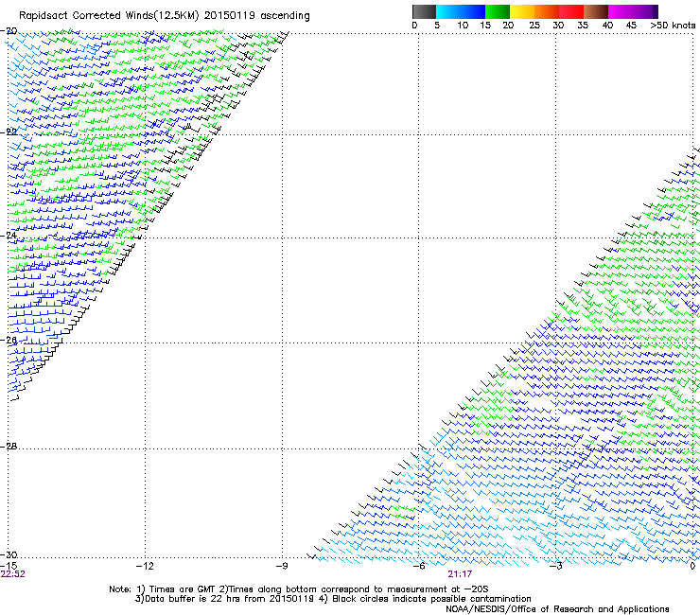The image size is (700, 615).
Task: Click the longitude label -9
Action: (x=282, y=566)
